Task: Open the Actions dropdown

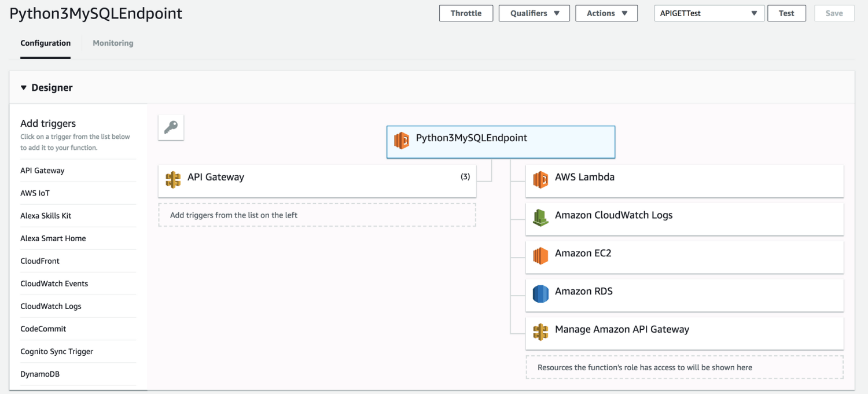Action: point(606,13)
